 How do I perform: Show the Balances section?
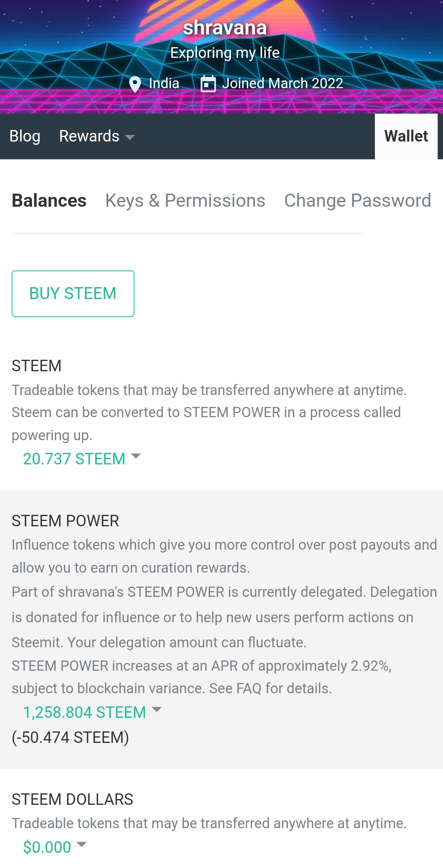pos(49,201)
